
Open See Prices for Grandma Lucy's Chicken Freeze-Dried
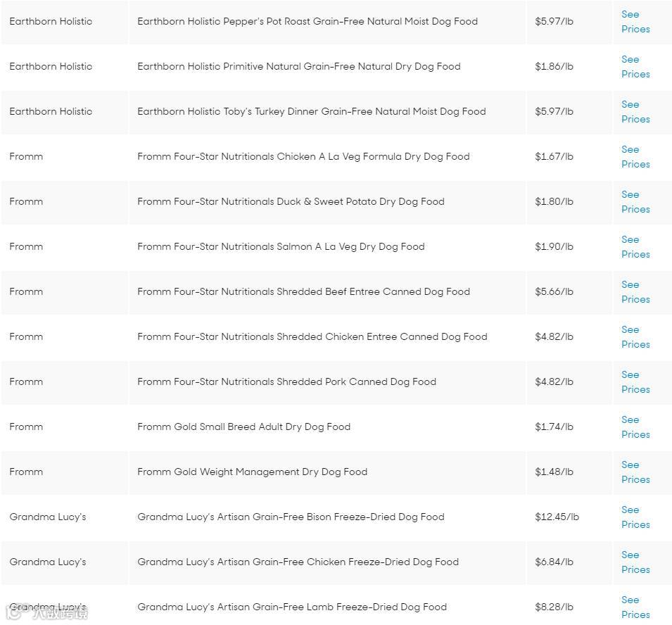[635, 562]
